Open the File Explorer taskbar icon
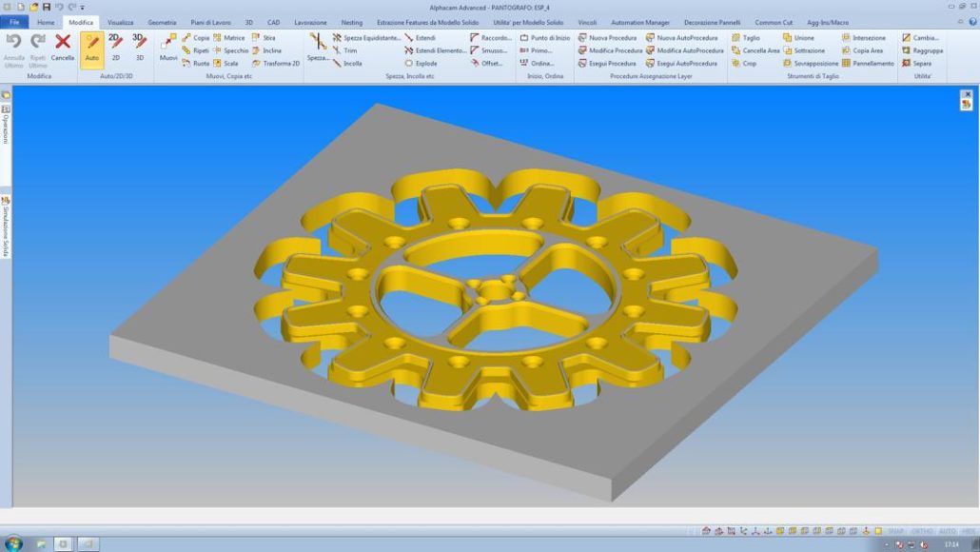Screen dimensions: 980x552 coord(41,544)
